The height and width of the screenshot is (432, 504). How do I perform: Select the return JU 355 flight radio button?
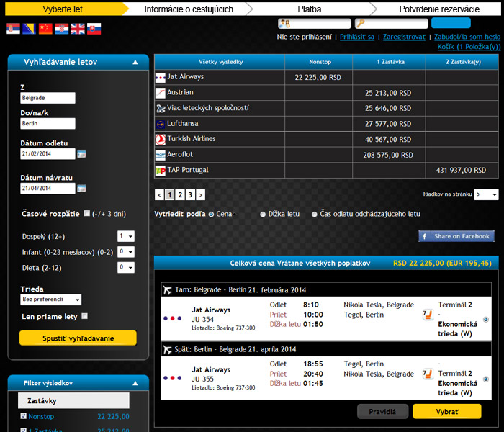coord(486,379)
